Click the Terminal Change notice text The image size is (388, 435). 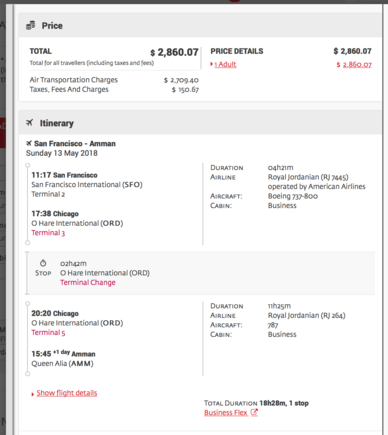[x=88, y=282]
